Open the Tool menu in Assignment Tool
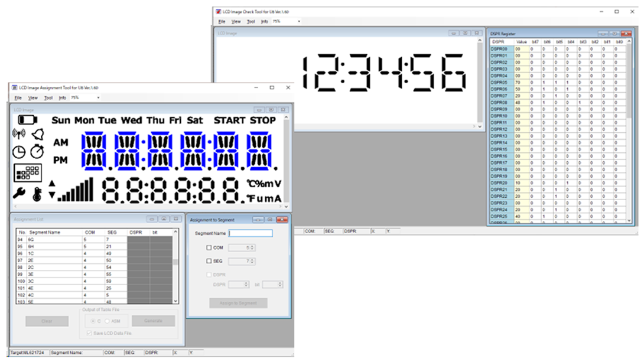The image size is (644, 362). (48, 97)
